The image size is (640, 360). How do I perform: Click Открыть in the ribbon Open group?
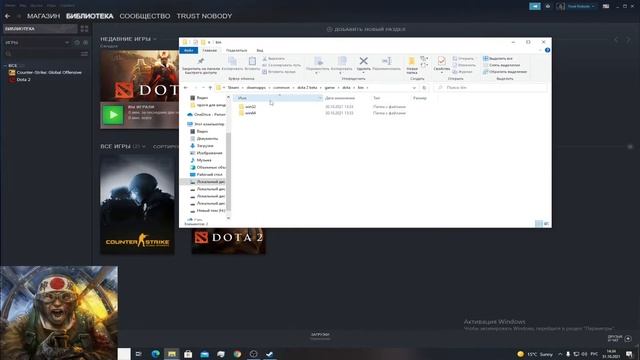point(463,59)
